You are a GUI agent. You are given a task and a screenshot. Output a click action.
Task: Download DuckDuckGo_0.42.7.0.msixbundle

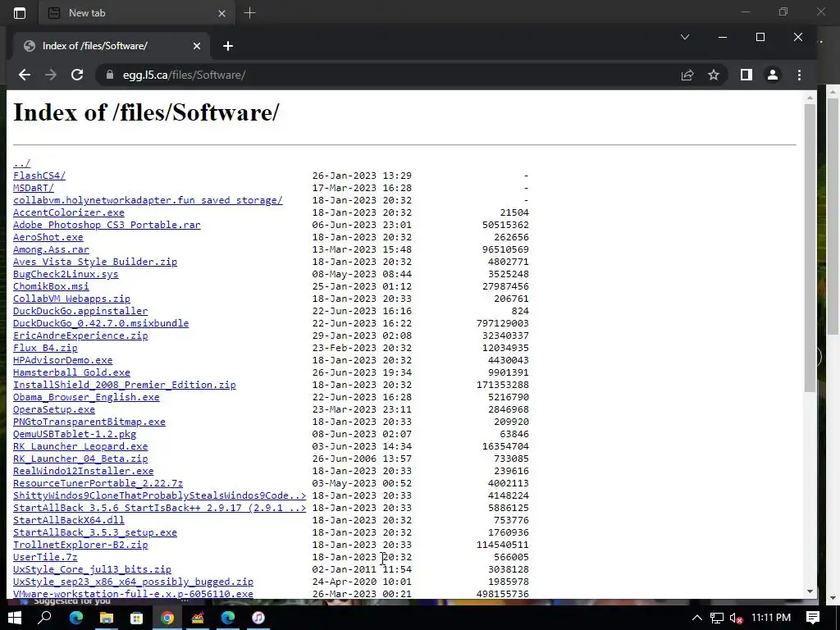coord(101,323)
